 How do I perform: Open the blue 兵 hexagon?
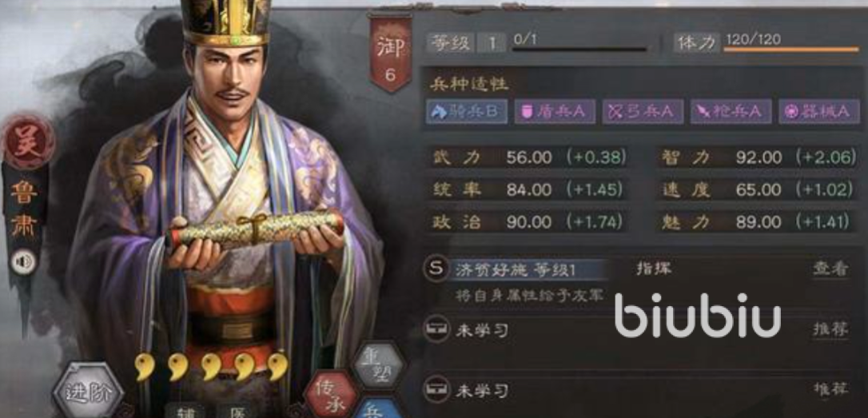click(377, 408)
